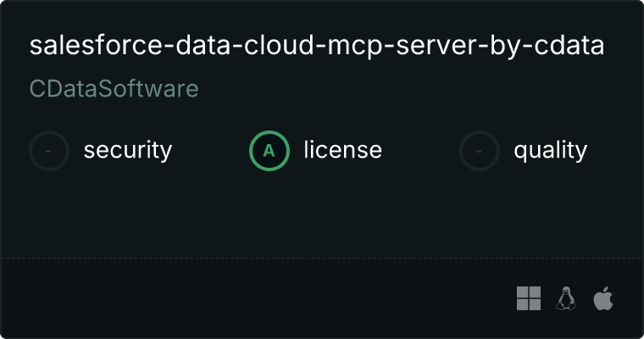This screenshot has width=644, height=339.
Task: Click the Windows platform icon
Action: (529, 298)
